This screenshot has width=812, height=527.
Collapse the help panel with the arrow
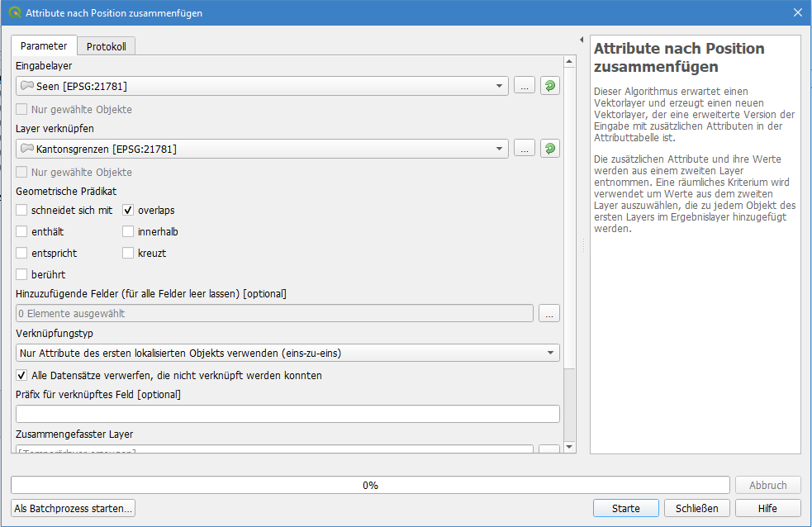point(582,40)
